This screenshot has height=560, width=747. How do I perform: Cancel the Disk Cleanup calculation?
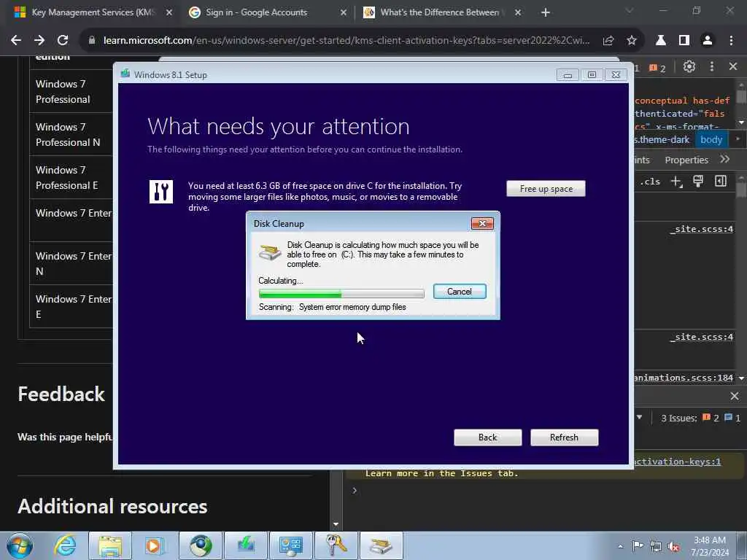[x=460, y=292]
